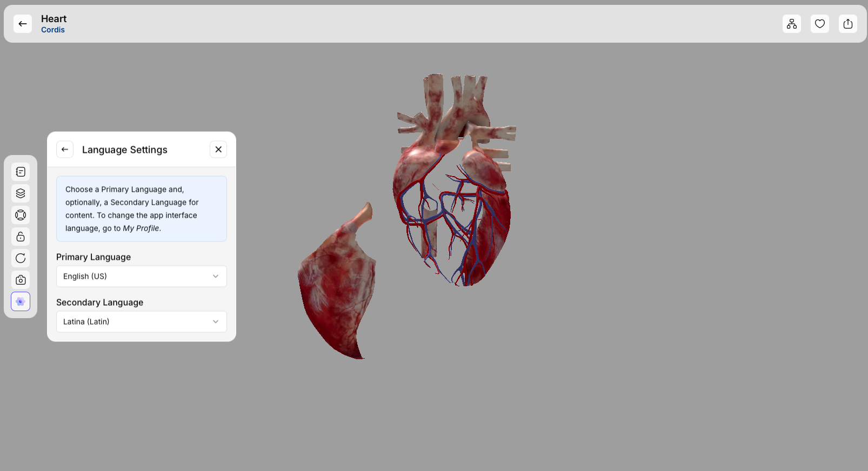Viewport: 868px width, 471px height.
Task: Close the Language Settings panel
Action: [218, 150]
